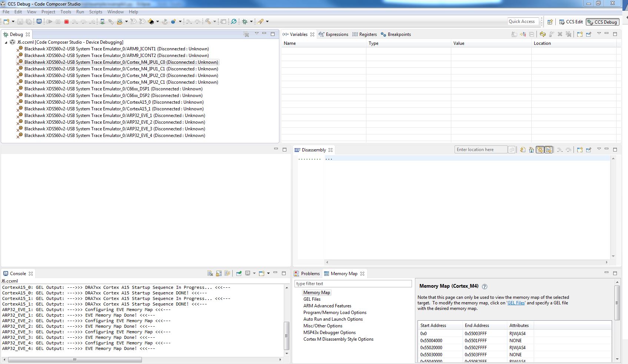Open the Build hammer dropdown arrow

215,22
